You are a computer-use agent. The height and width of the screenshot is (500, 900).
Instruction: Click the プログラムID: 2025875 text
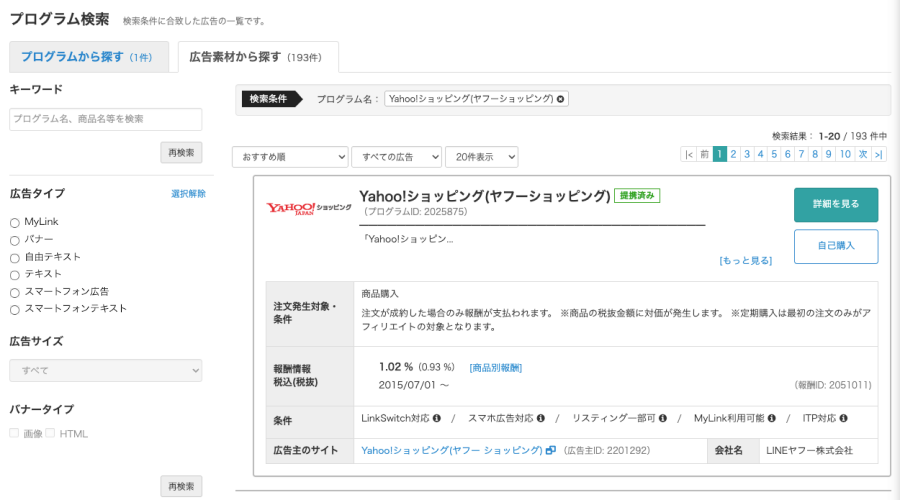416,212
